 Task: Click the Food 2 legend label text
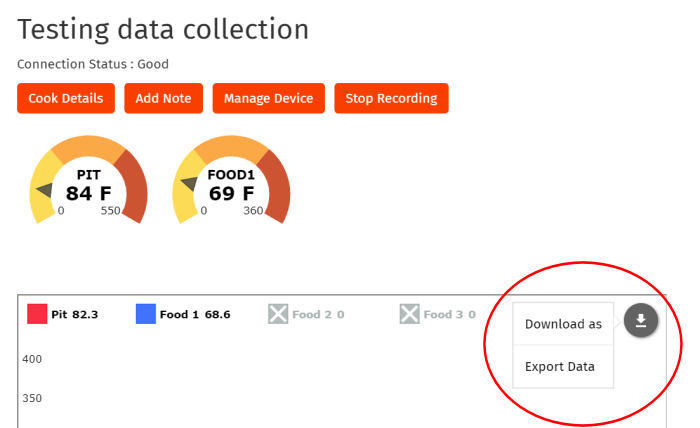click(318, 315)
